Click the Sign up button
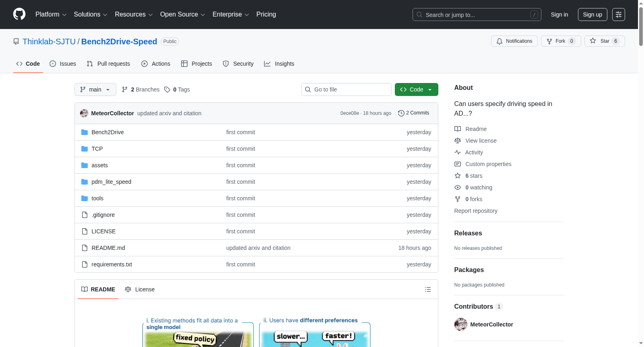Viewport: 644px width, 347px height. [x=592, y=15]
